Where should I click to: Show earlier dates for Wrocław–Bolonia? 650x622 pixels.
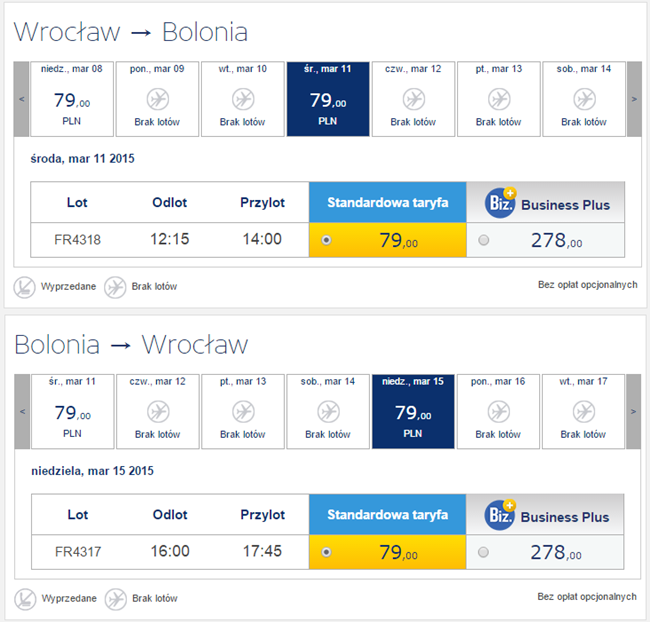coord(21,99)
